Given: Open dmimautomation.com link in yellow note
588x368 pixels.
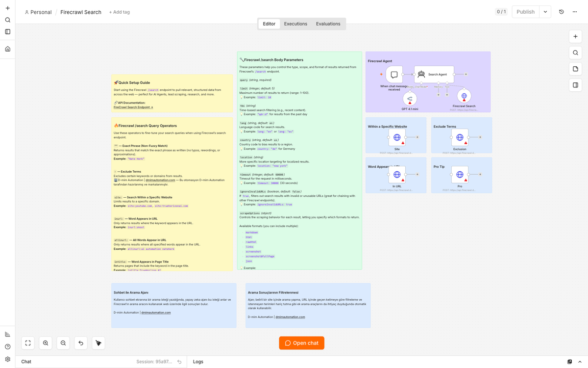Looking at the screenshot, I should pyautogui.click(x=160, y=180).
